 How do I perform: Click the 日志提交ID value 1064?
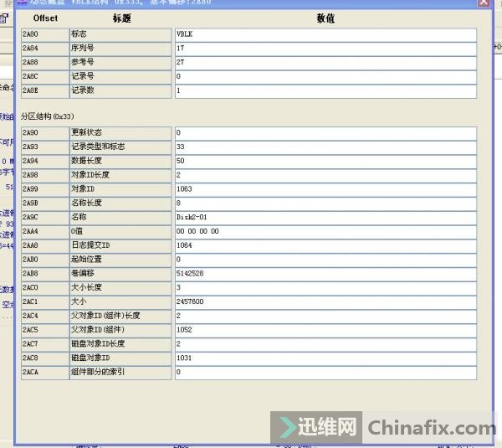[x=326, y=246]
